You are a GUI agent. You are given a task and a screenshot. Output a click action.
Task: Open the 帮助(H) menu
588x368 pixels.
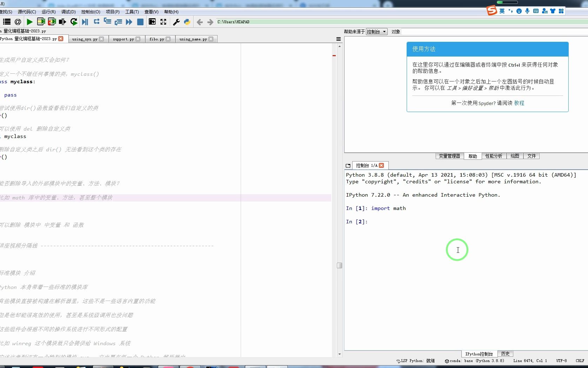171,12
